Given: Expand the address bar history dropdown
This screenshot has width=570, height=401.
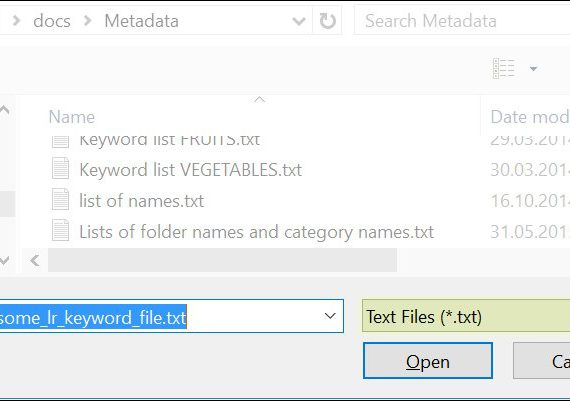Looking at the screenshot, I should 299,21.
